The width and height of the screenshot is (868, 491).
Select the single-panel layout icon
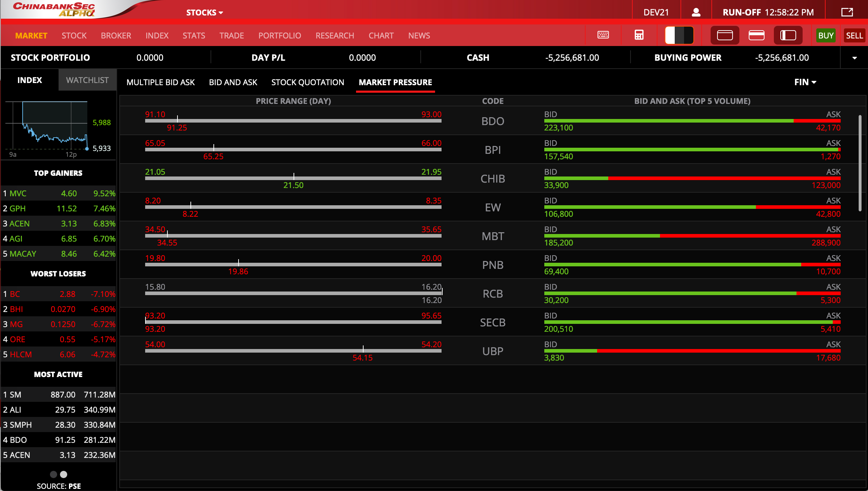725,35
